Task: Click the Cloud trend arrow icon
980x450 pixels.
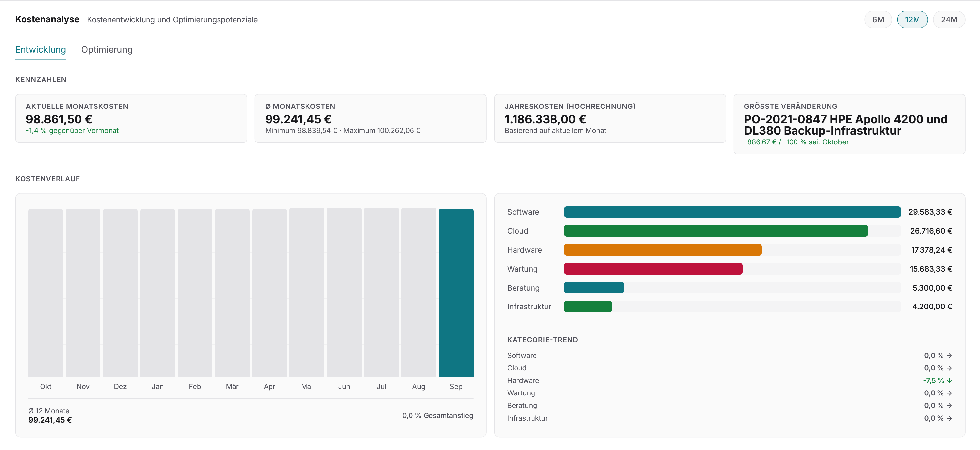Action: point(949,368)
